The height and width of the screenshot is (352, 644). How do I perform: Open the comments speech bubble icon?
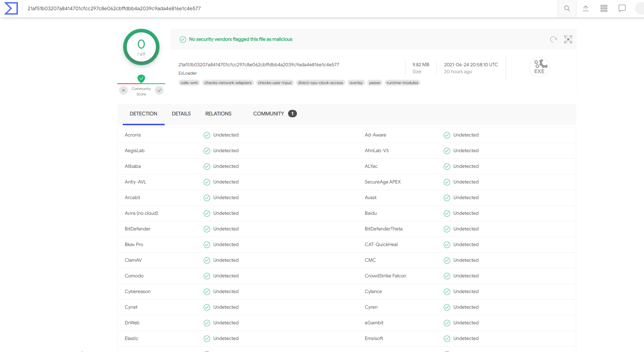coord(622,8)
